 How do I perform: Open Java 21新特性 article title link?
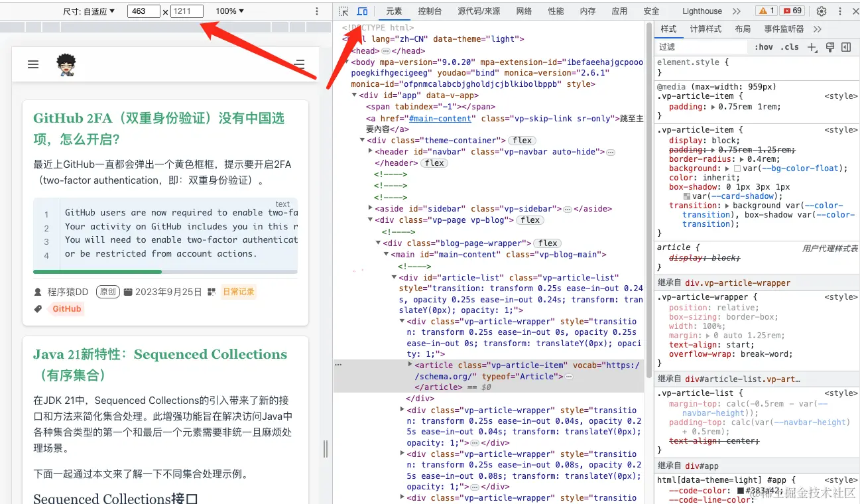coord(160,365)
